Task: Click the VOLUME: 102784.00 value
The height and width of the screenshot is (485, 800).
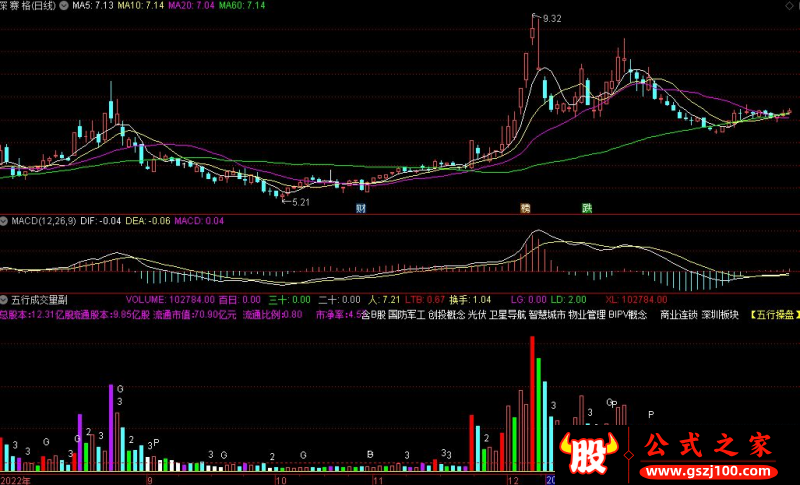Action: point(170,300)
